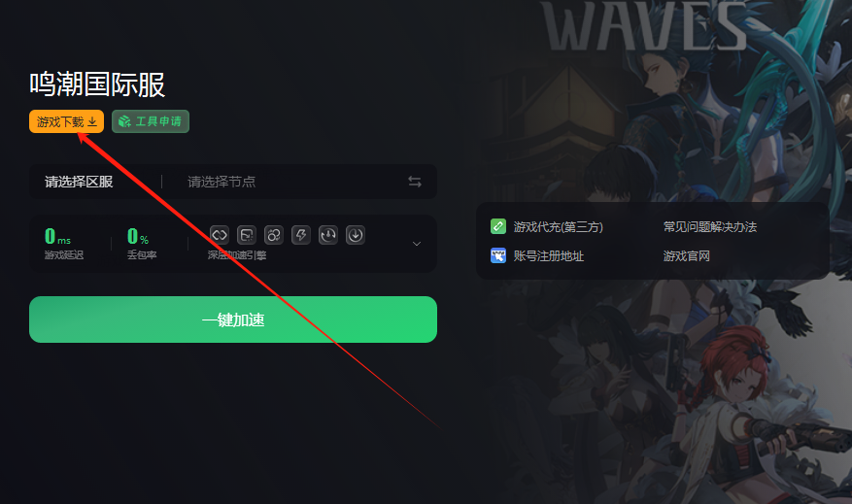
Task: Click the lightning bolt engine icon
Action: (x=301, y=235)
